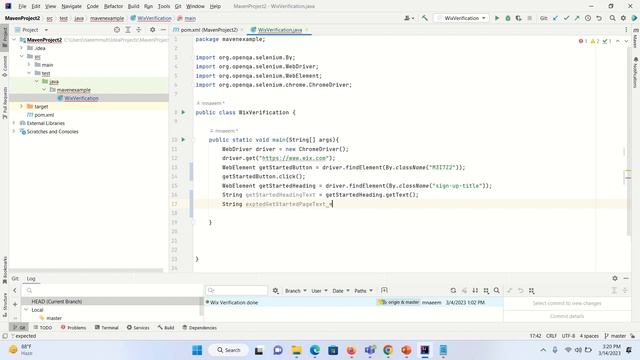Start the Debug bug icon in toolbar
This screenshot has height=360, width=640.
tap(508, 18)
